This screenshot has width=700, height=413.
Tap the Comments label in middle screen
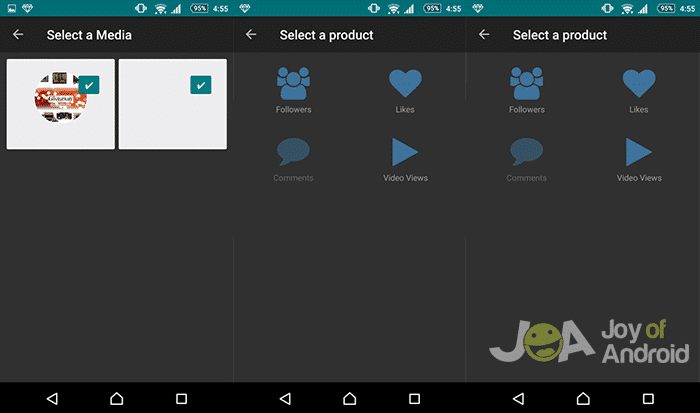click(293, 178)
